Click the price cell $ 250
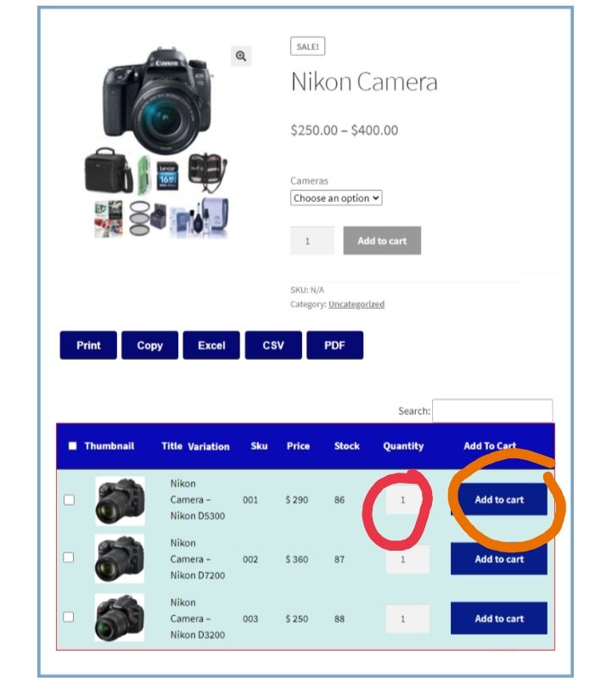Screen dimensions: 601x700 (297, 619)
